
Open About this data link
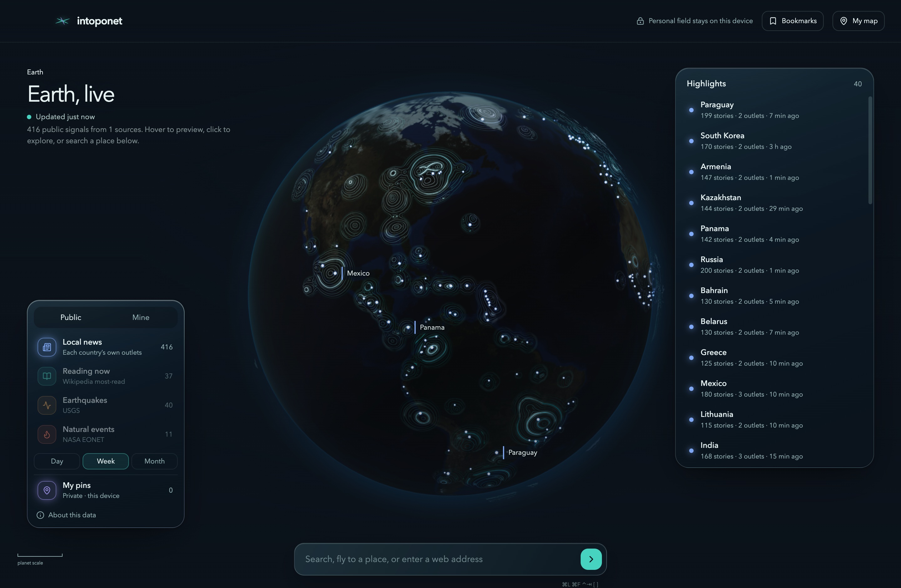coord(66,515)
